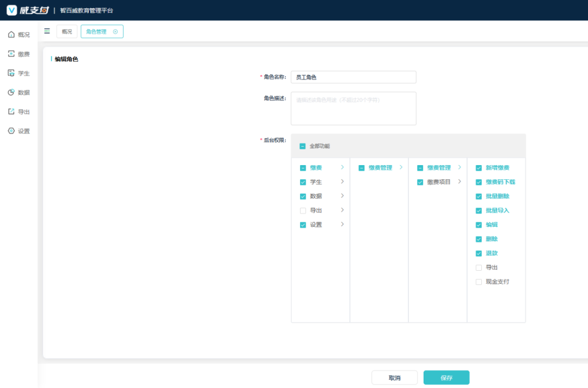The width and height of the screenshot is (588, 388).
Task: Open 缴费 payment icon in sidebar
Action: (x=11, y=54)
